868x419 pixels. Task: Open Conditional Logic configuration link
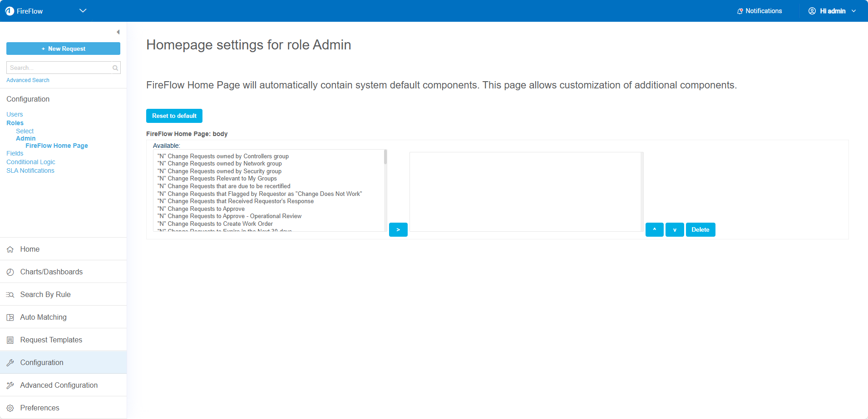(x=31, y=162)
